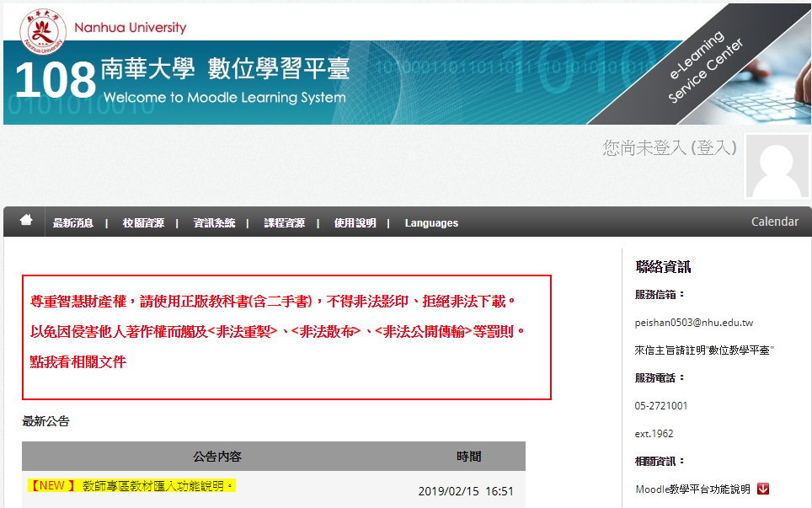Click the 服務信箱 label
This screenshot has width=812, height=508.
pos(660,295)
